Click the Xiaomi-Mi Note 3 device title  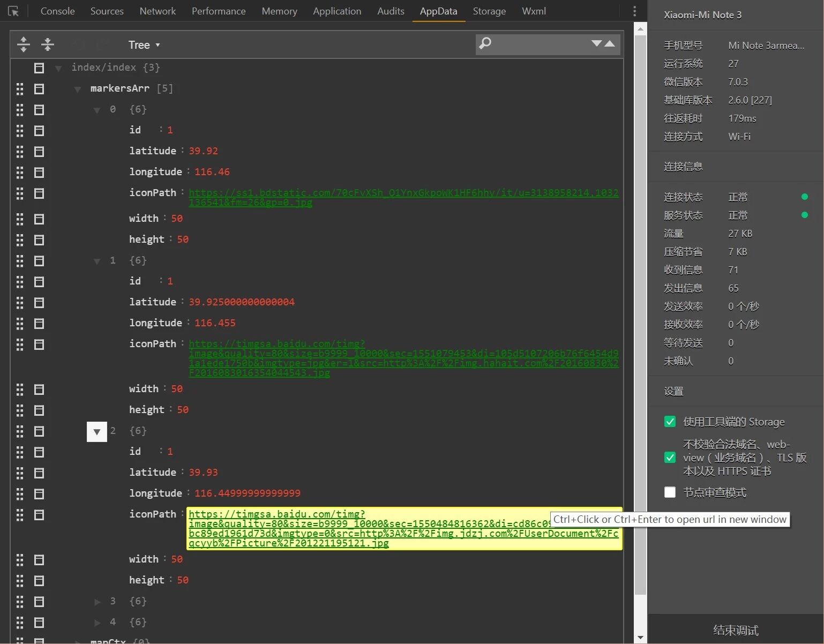tap(702, 15)
